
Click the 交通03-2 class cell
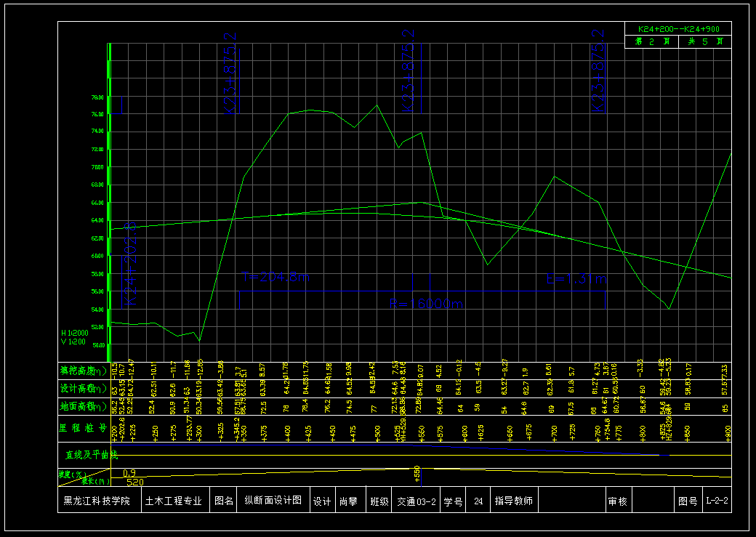tap(417, 501)
